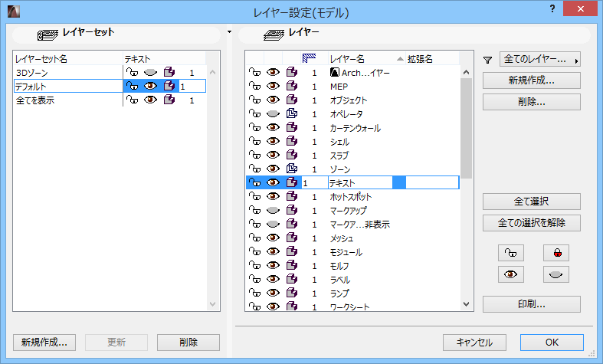Click the unlock selected layers button
603x364 pixels.
pos(511,253)
